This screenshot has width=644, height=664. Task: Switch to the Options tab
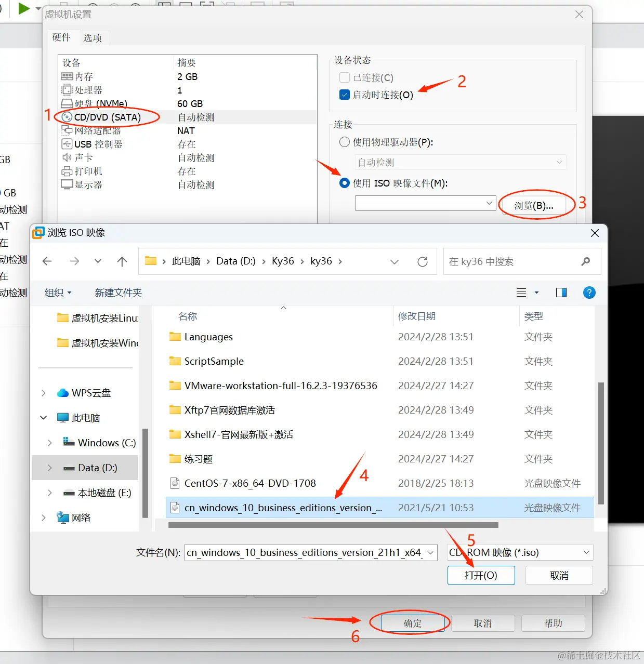[93, 38]
